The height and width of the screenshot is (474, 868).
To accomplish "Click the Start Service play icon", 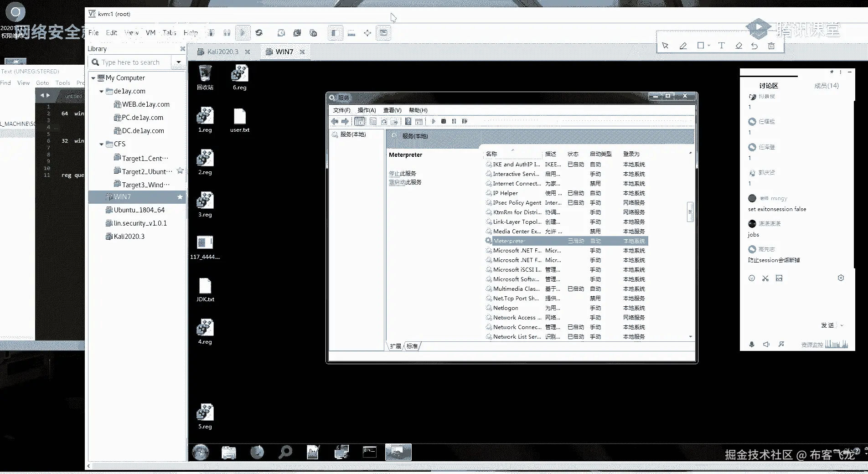I will coord(433,121).
